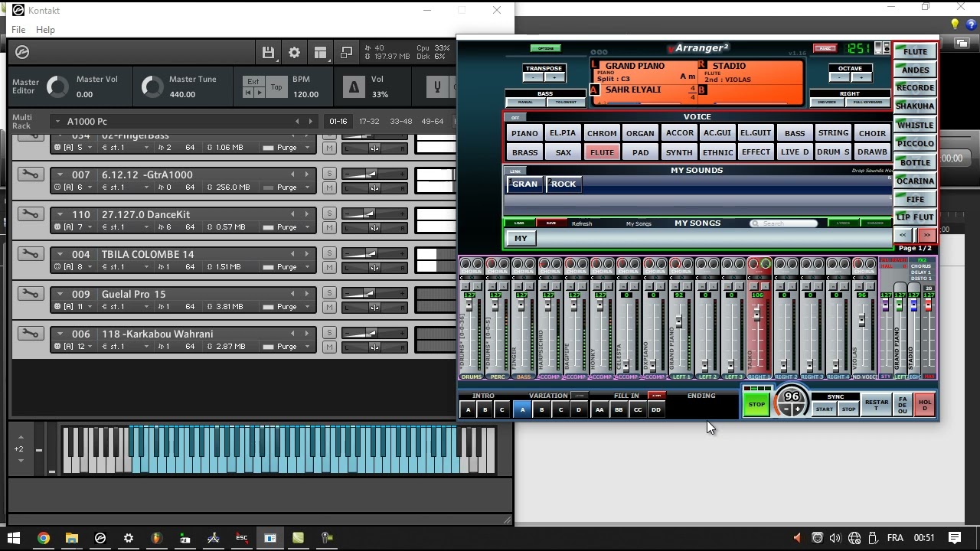Switch to rack page 17-32
This screenshot has width=980, height=551.
click(x=369, y=121)
